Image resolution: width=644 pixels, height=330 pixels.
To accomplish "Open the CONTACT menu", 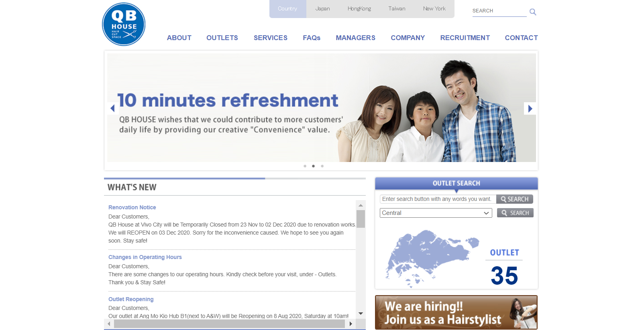I will [x=521, y=38].
